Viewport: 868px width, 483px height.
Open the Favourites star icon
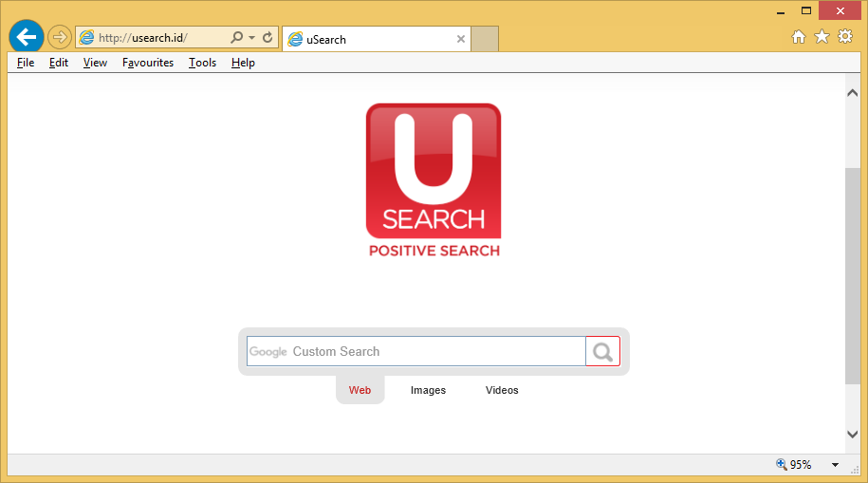point(822,37)
